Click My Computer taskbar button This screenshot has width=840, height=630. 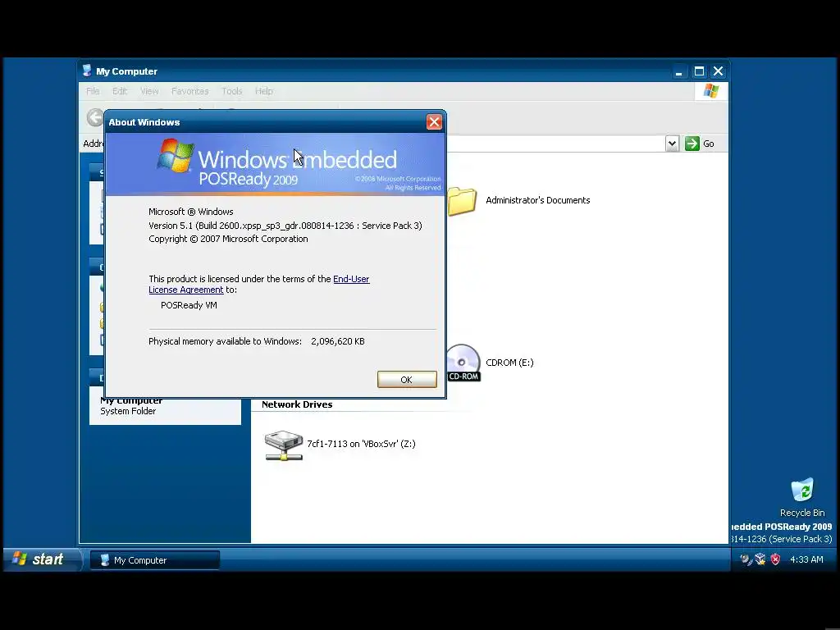pyautogui.click(x=155, y=559)
